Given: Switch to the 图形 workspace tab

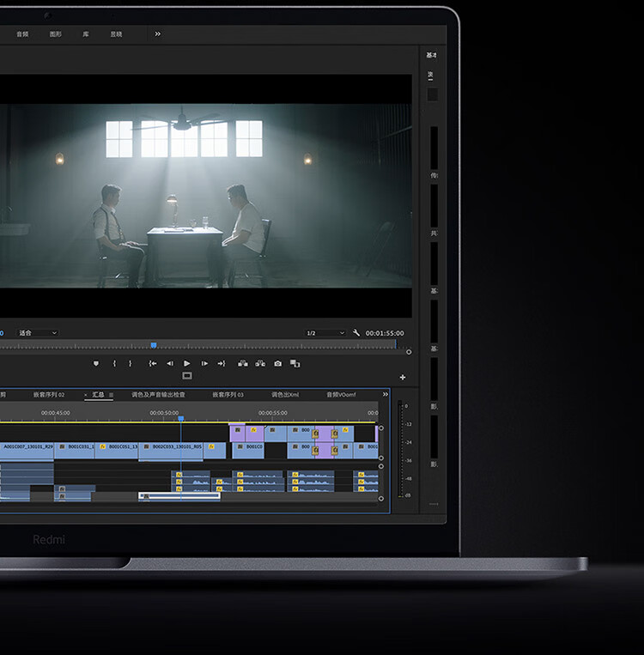Looking at the screenshot, I should pos(56,34).
